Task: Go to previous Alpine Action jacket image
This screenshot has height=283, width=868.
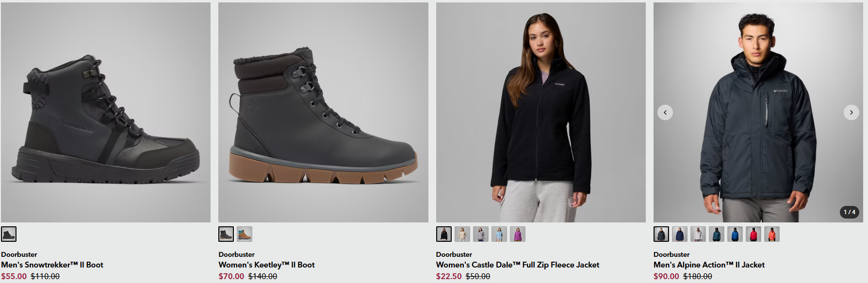Action: click(x=665, y=112)
